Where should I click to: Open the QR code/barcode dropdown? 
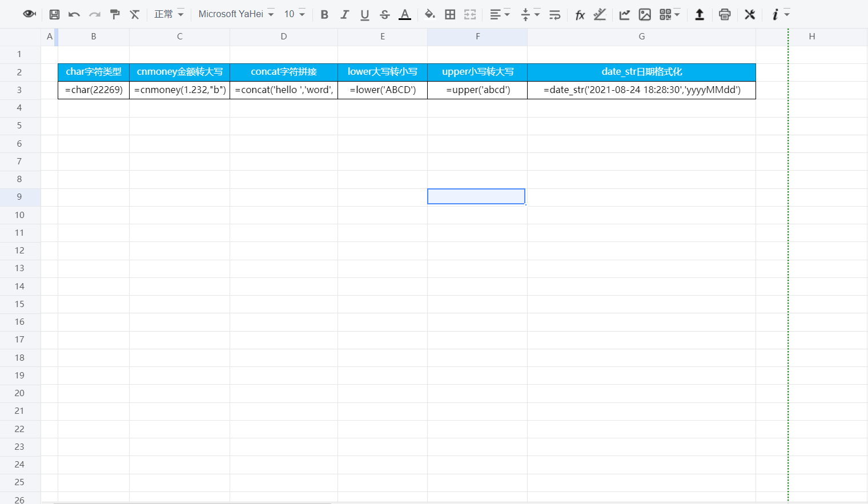tap(669, 14)
